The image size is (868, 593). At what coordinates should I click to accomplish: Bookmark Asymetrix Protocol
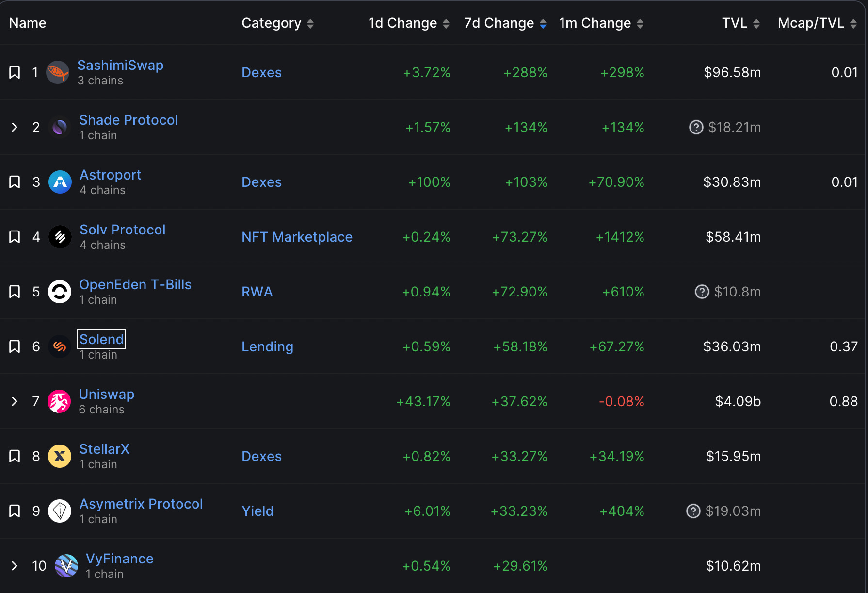pyautogui.click(x=15, y=511)
